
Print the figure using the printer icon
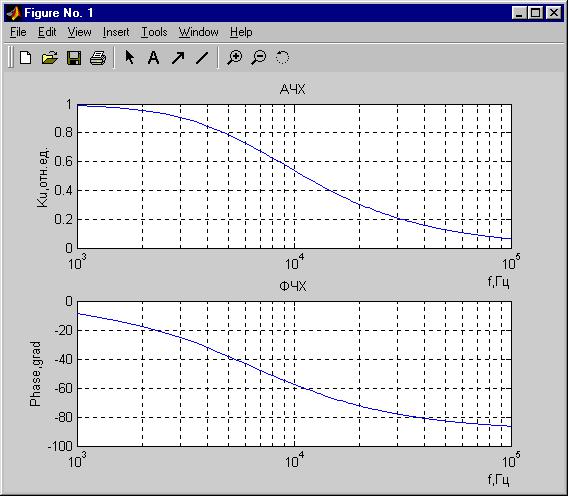(98, 58)
